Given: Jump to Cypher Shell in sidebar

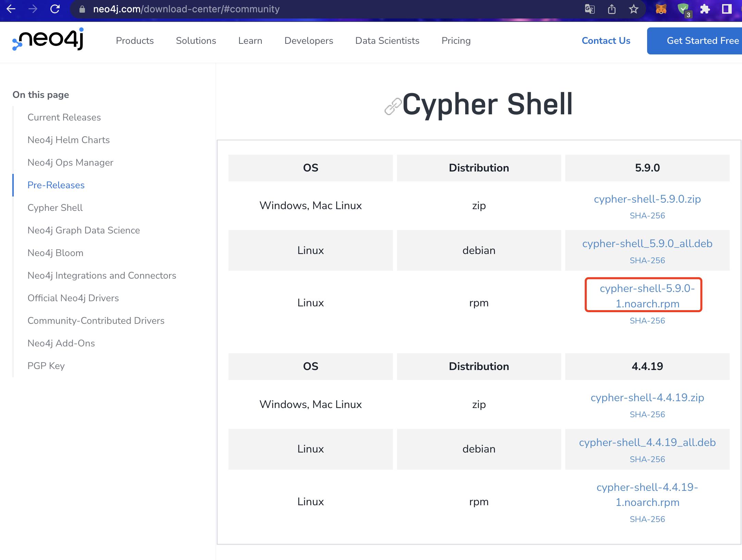Looking at the screenshot, I should [55, 208].
